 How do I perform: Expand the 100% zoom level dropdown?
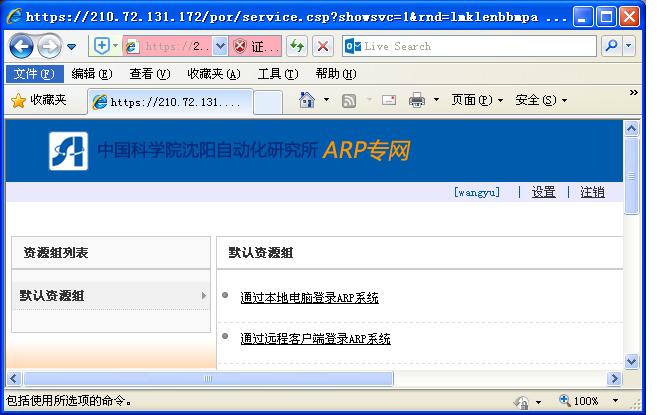point(612,401)
